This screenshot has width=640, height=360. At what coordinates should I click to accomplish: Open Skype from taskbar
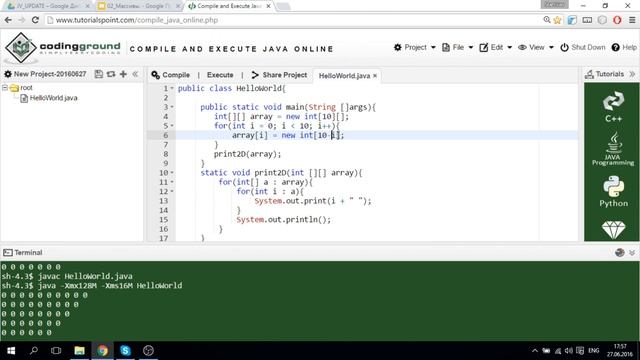pos(125,351)
